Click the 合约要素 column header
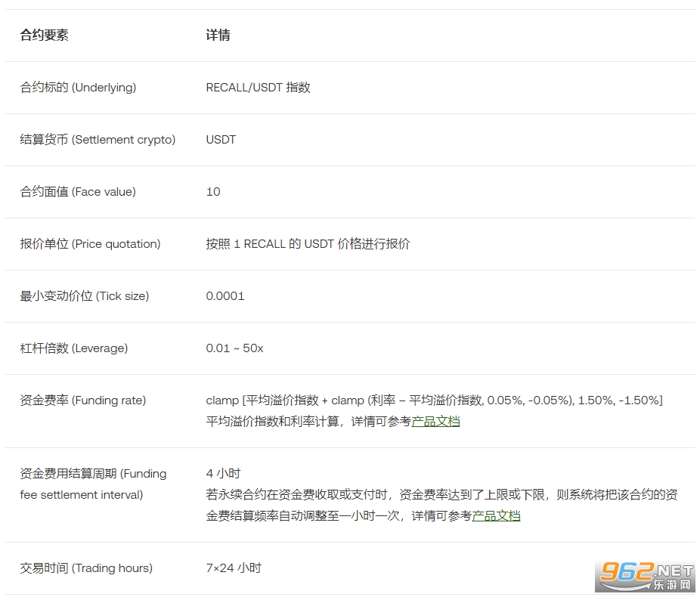This screenshot has height=597, width=700. click(x=44, y=36)
